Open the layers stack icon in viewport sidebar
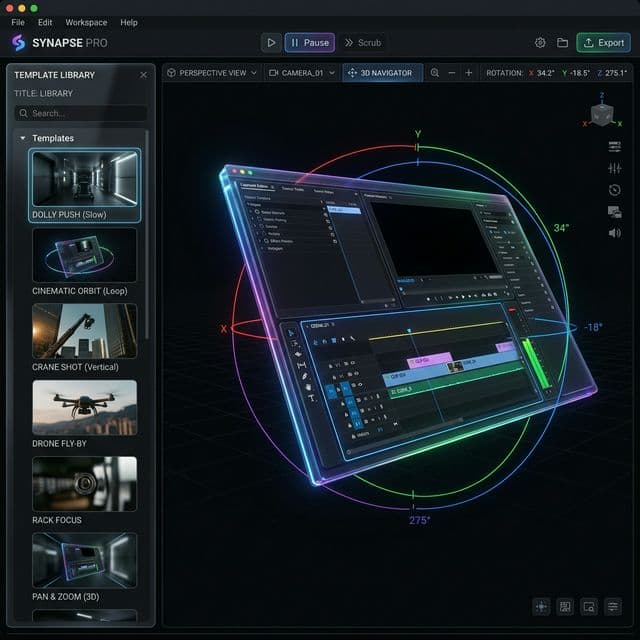 [x=615, y=147]
